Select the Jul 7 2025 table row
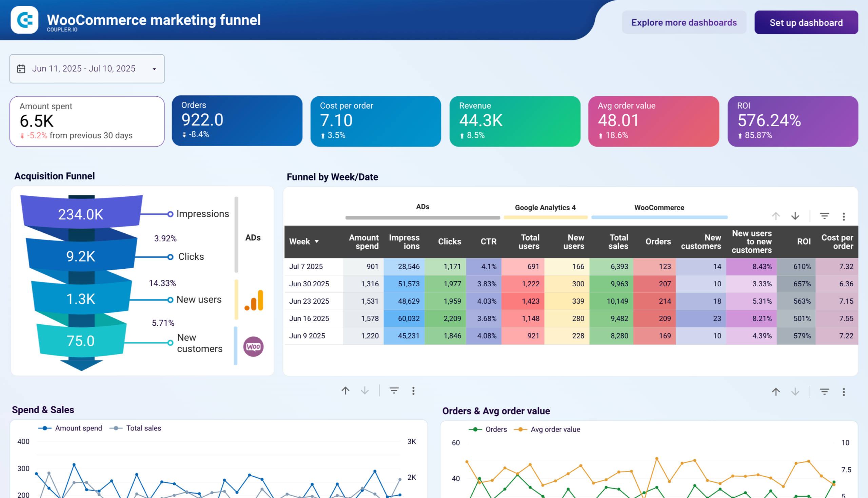 pos(305,266)
